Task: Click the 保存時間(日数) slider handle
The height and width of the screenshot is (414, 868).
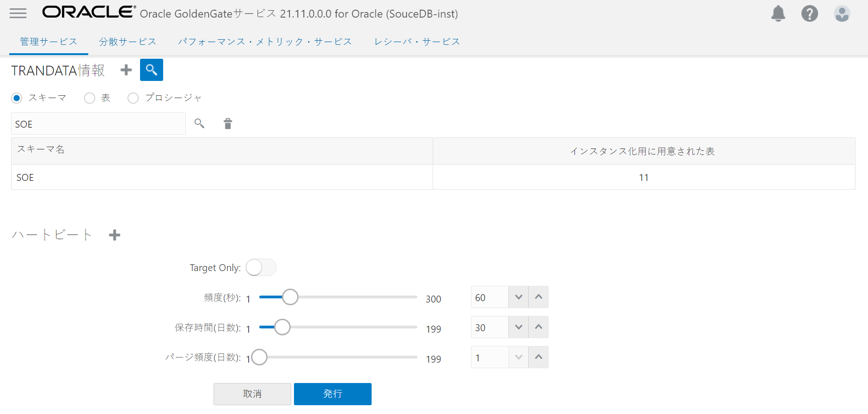Action: click(282, 327)
